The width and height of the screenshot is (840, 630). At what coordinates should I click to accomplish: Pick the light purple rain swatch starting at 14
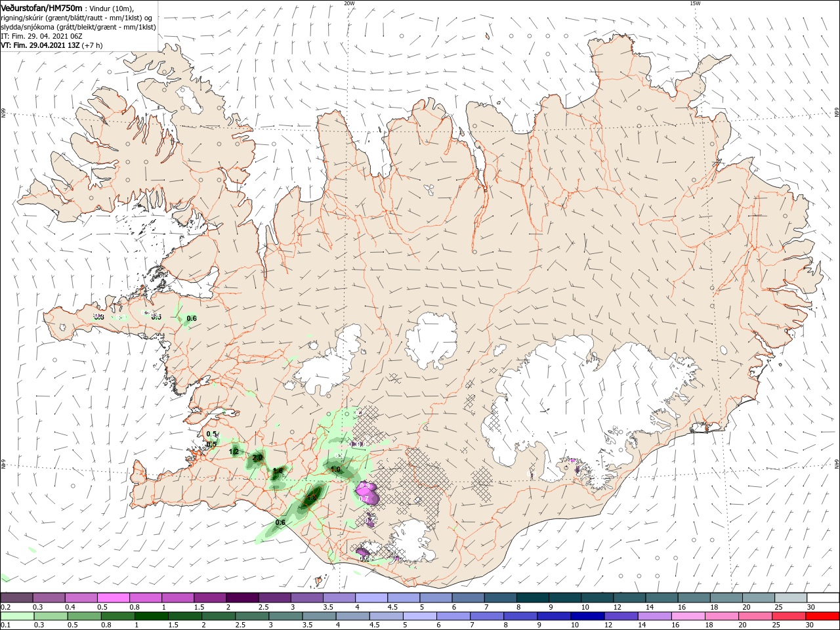pos(654,616)
